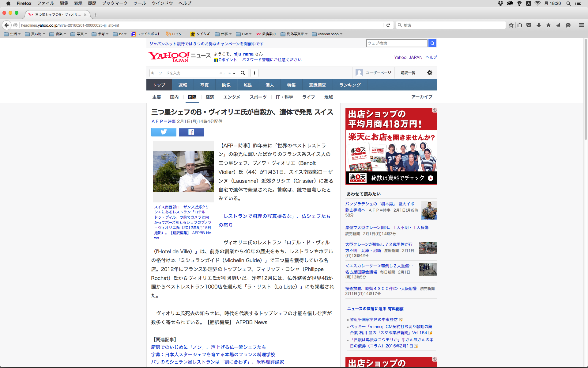Click the Firefox reload page icon

(388, 25)
